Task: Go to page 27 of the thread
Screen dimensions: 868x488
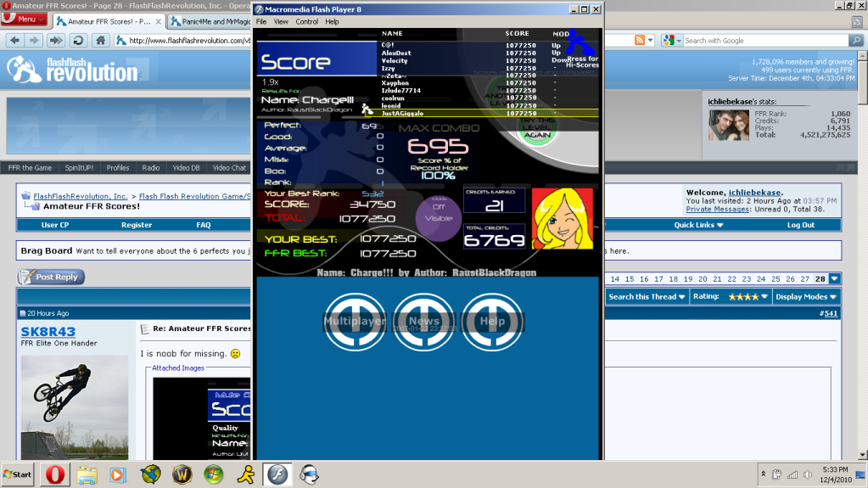Action: point(805,279)
